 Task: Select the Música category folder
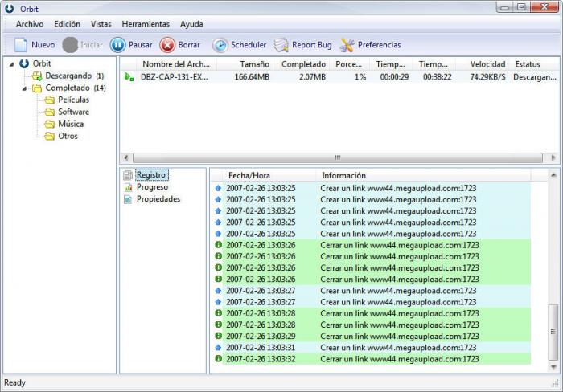tap(70, 124)
